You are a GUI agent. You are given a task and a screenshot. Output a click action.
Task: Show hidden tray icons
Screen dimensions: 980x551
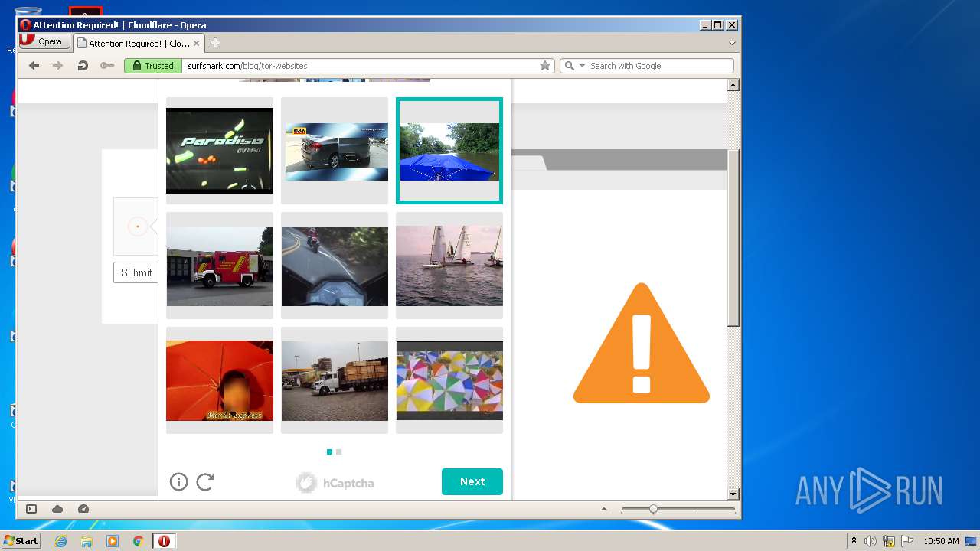pyautogui.click(x=854, y=541)
